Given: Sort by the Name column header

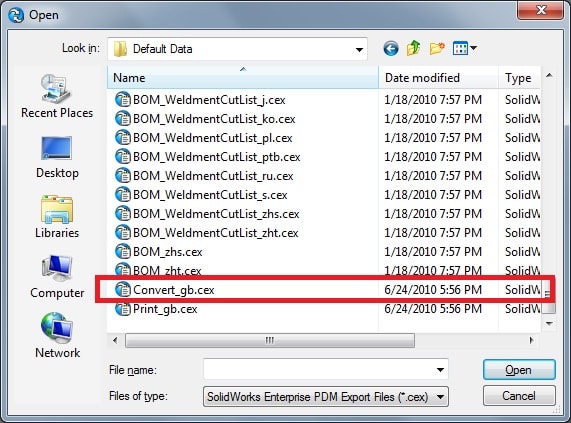Looking at the screenshot, I should [243, 78].
